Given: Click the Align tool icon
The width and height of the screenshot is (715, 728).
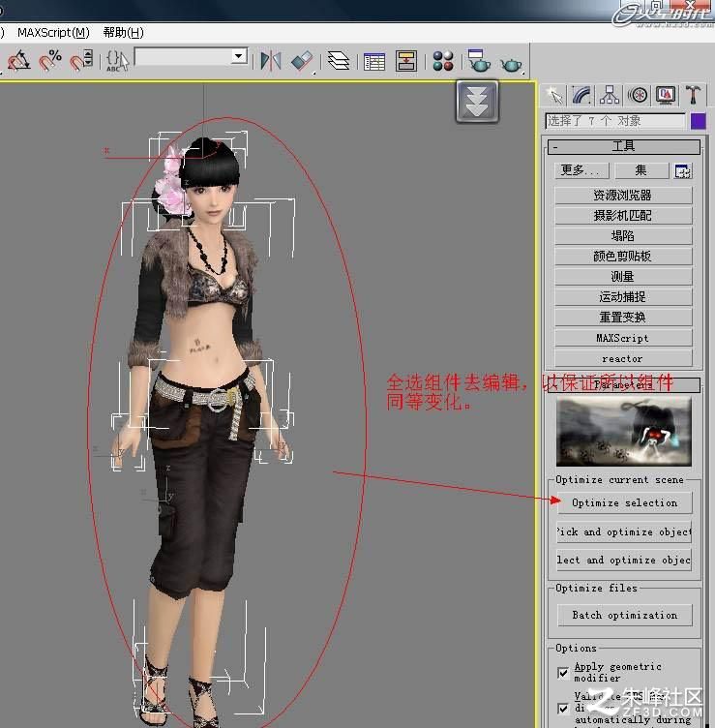Looking at the screenshot, I should [x=303, y=60].
